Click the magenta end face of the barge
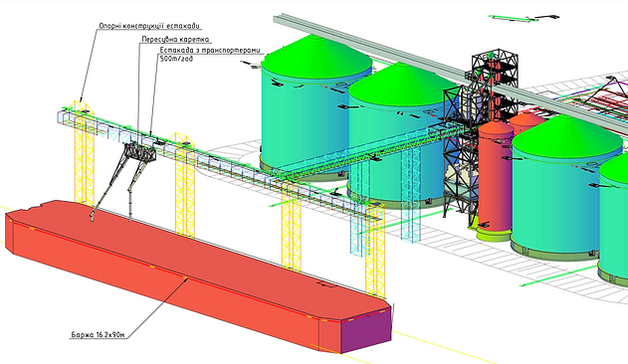Screen dimensions: 628x364 (x=365, y=332)
